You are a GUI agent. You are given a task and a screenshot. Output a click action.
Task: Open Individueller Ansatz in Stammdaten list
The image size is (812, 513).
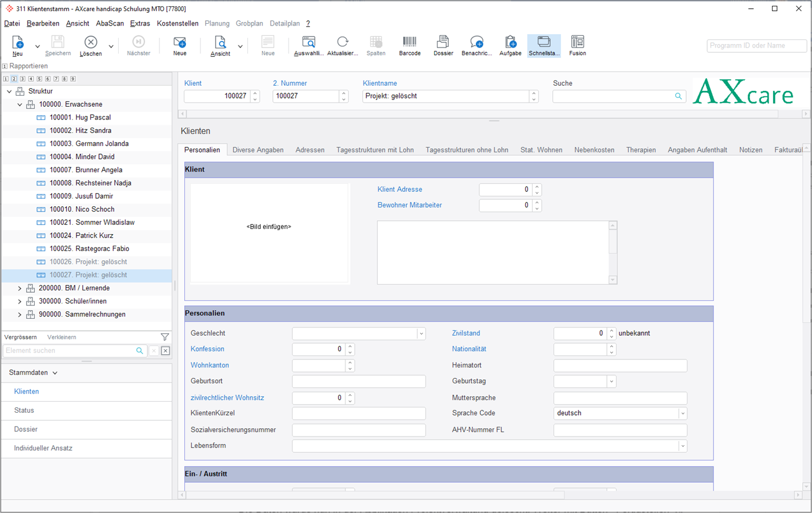pyautogui.click(x=87, y=448)
